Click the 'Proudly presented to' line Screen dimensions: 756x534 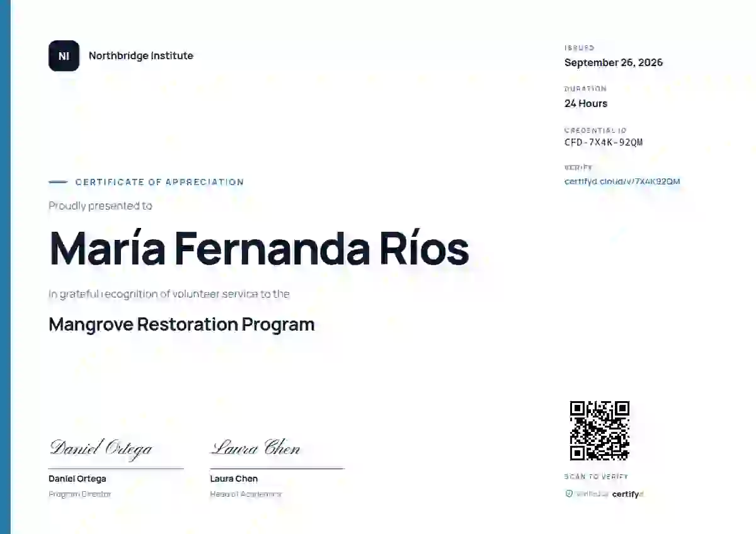100,206
